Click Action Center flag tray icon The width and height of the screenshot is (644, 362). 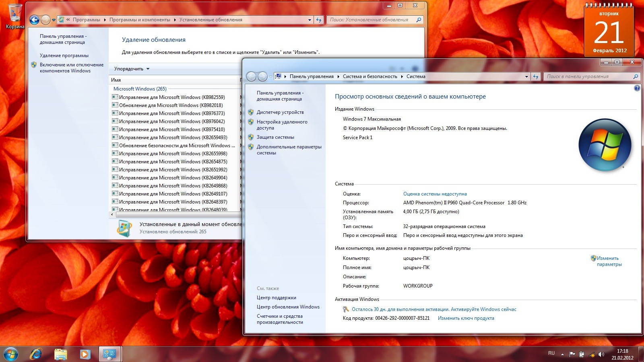(x=572, y=354)
